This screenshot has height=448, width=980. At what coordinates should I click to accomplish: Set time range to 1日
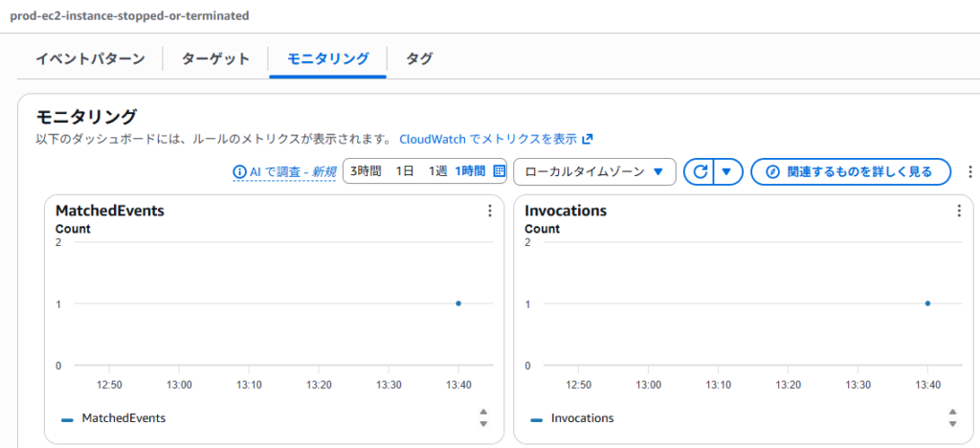click(x=405, y=171)
